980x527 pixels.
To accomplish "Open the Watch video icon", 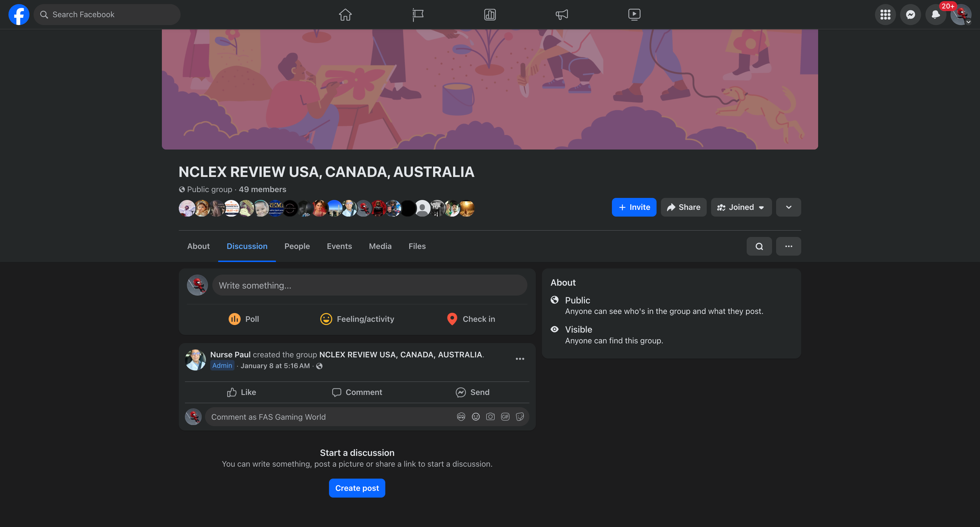I will click(634, 15).
